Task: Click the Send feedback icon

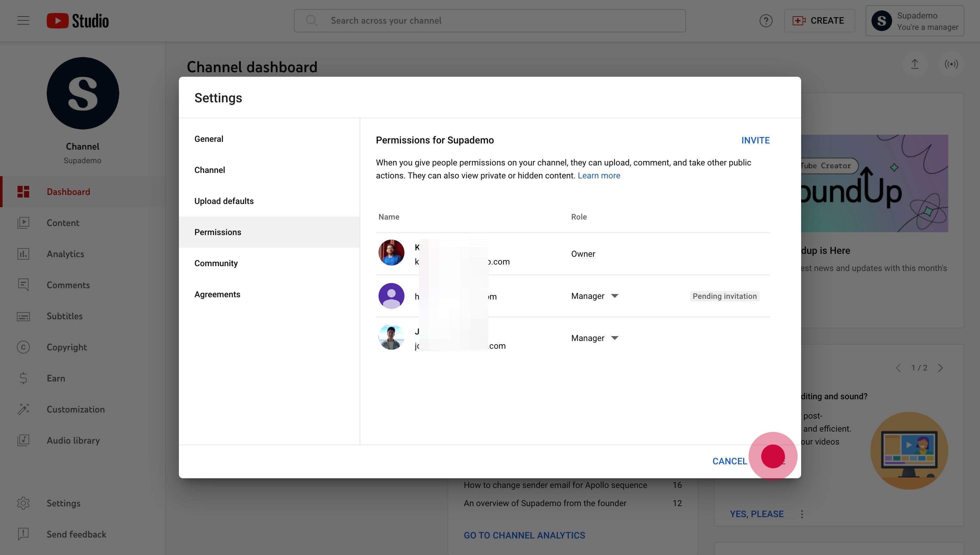Action: click(23, 534)
